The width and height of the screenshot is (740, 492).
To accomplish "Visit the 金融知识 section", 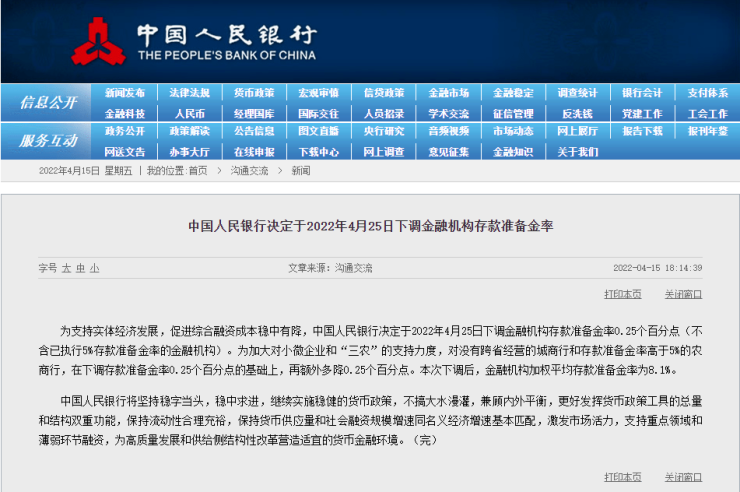I will point(513,152).
